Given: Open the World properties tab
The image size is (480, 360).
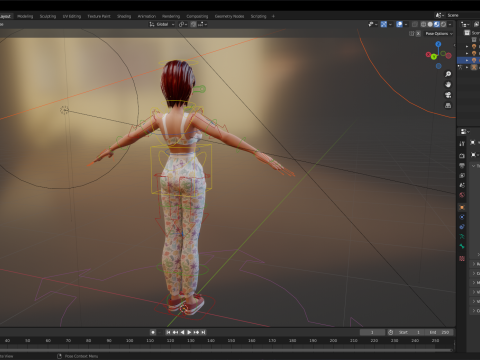Looking at the screenshot, I should (462, 195).
